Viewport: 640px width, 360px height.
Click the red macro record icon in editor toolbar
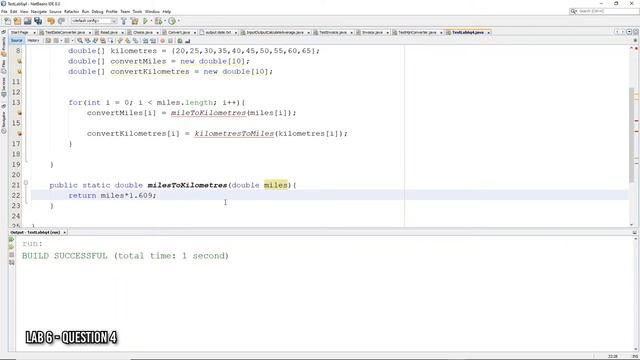point(162,41)
